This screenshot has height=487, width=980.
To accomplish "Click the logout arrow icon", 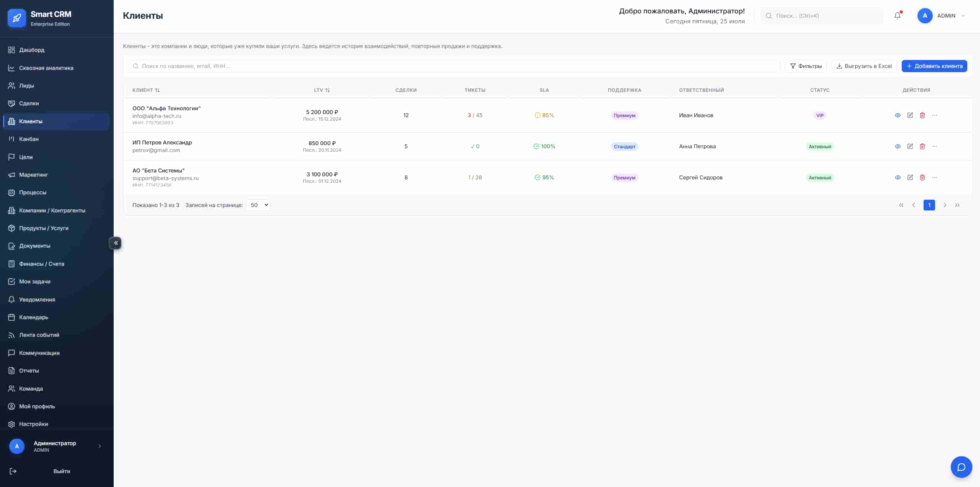I will [x=13, y=471].
